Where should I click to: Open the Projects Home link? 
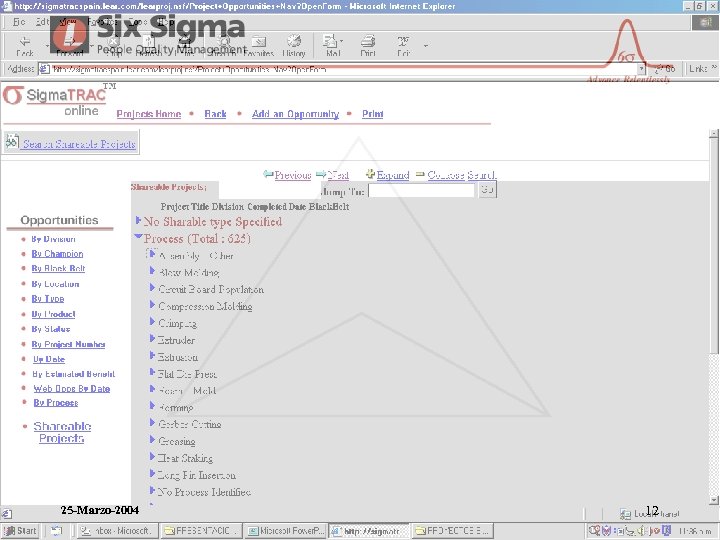[149, 114]
